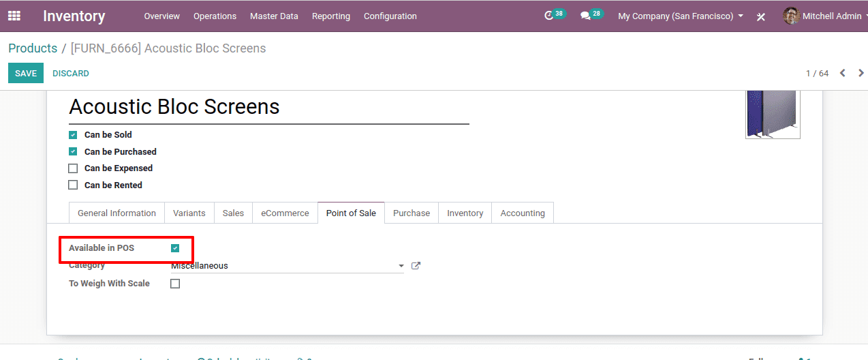Go to previous product record arrow
868x360 pixels.
(843, 73)
